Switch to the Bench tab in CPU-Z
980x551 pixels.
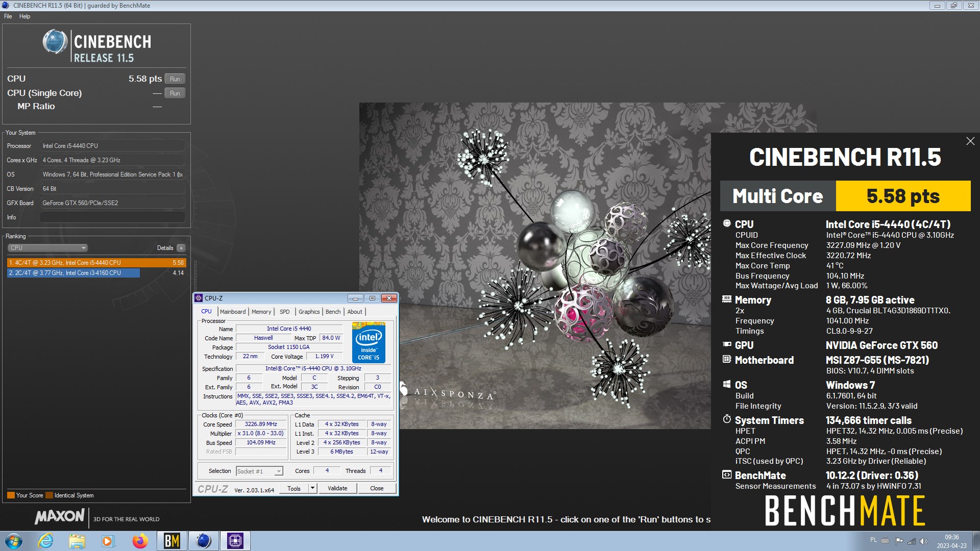(x=333, y=312)
